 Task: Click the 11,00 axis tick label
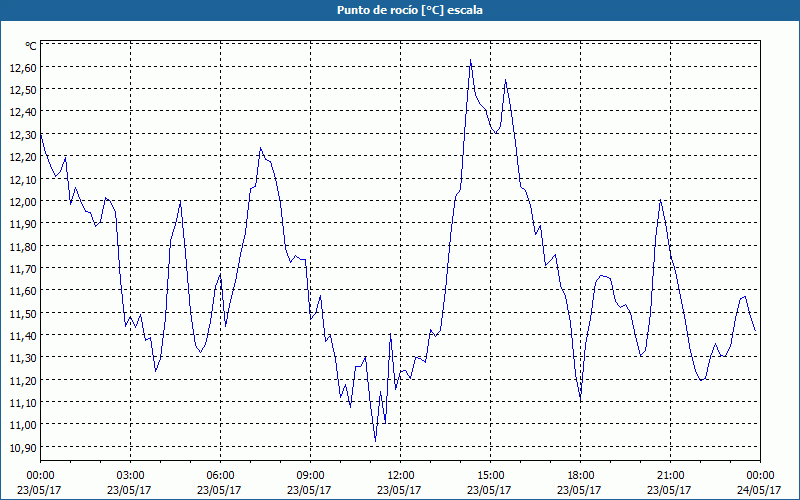pos(23,425)
